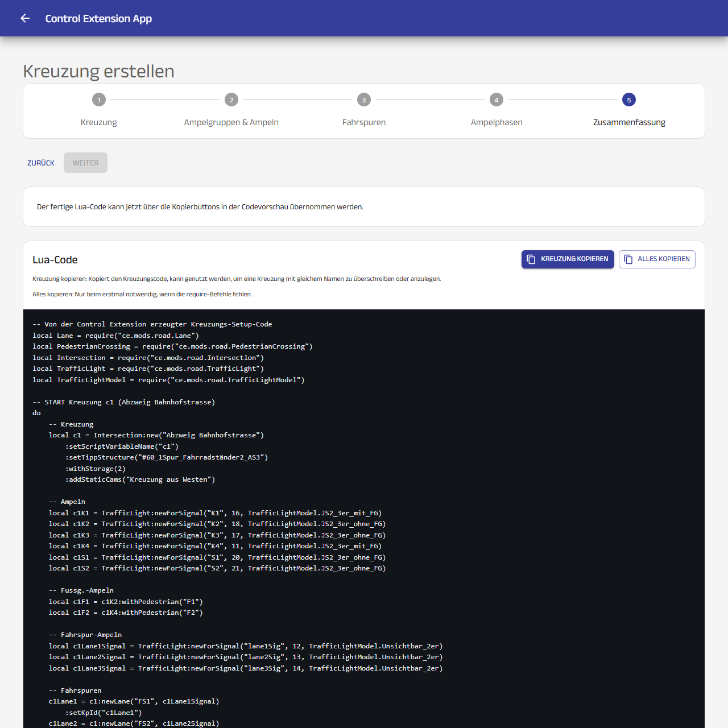Open the Fahrspuren step

click(x=364, y=122)
